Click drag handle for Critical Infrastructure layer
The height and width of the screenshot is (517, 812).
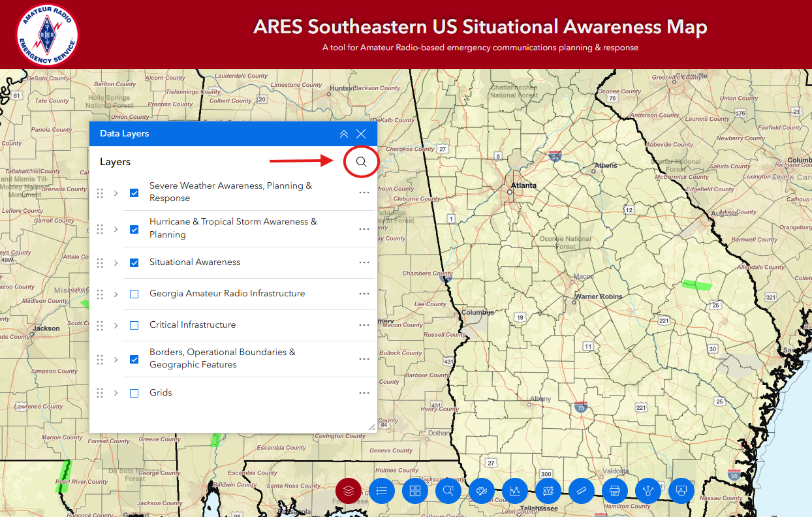pyautogui.click(x=100, y=325)
